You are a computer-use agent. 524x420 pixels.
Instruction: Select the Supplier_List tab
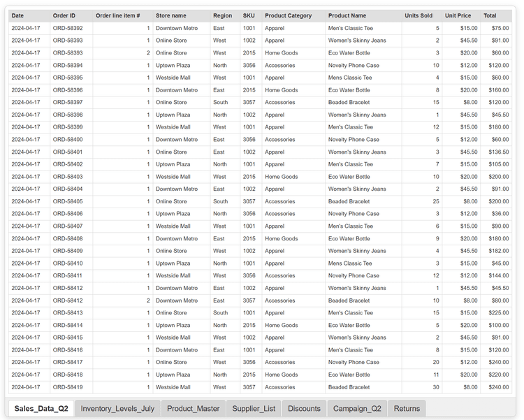pyautogui.click(x=254, y=408)
